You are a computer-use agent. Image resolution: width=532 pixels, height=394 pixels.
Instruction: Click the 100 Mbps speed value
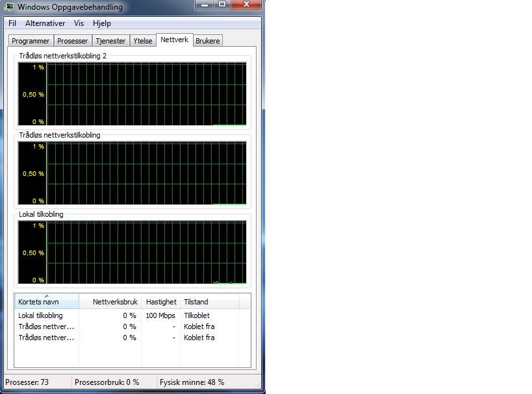click(x=160, y=315)
